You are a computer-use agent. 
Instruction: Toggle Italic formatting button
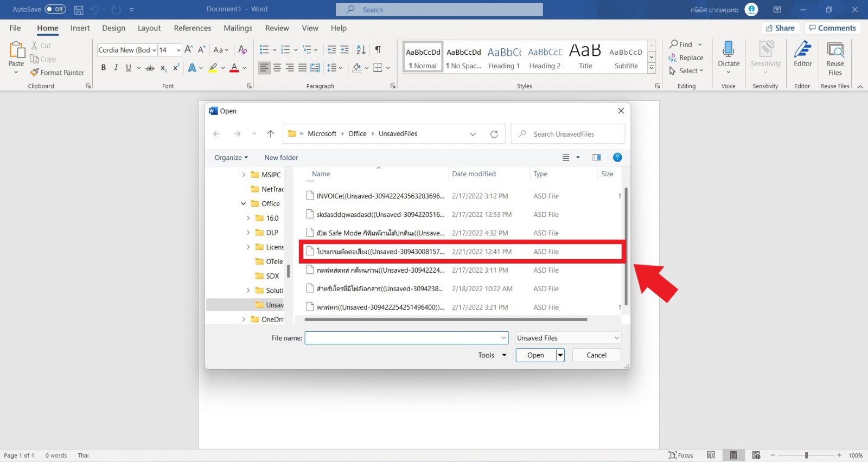(116, 68)
